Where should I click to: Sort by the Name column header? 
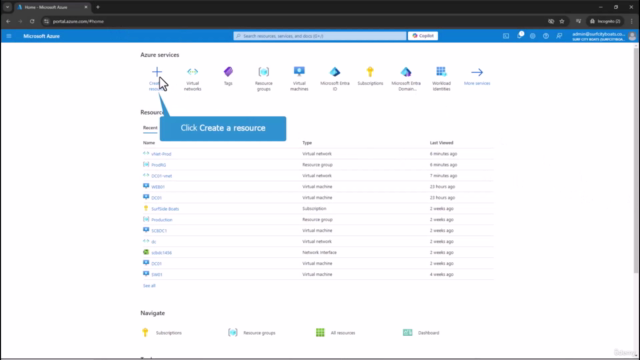(149, 143)
